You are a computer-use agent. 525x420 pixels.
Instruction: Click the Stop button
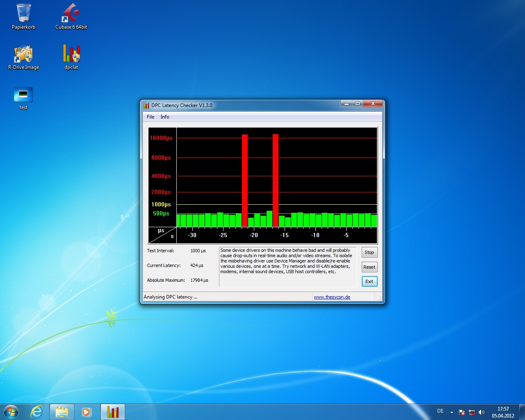[x=369, y=252]
